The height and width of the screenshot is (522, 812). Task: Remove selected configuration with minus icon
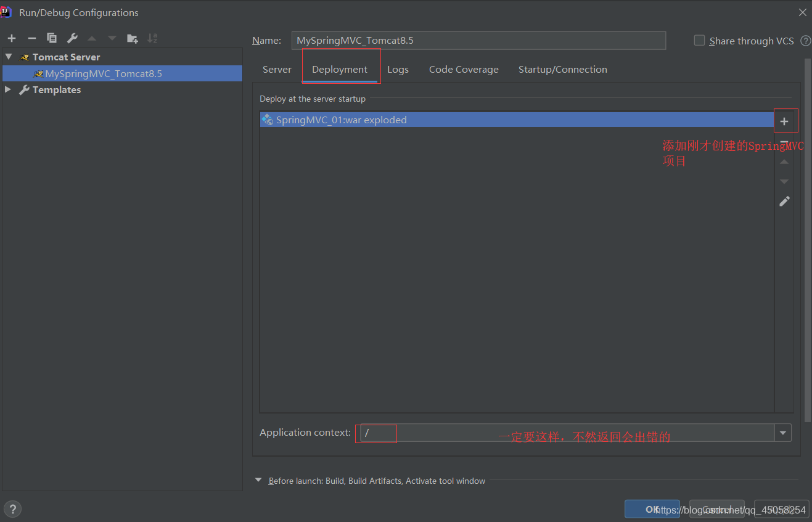tap(32, 38)
